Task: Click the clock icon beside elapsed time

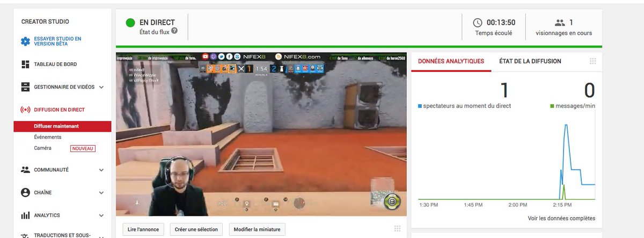Action: tap(477, 23)
